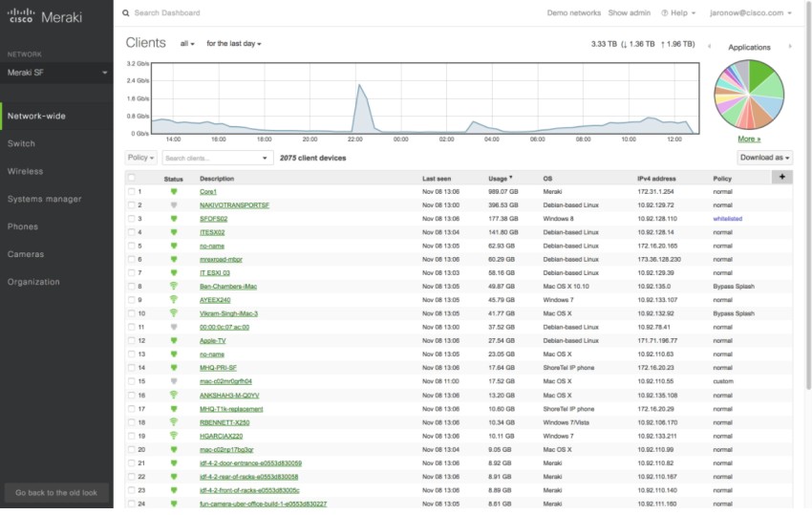Open the fun-camera-uber-office-build-1 client link
The image size is (812, 515).
pos(263,504)
